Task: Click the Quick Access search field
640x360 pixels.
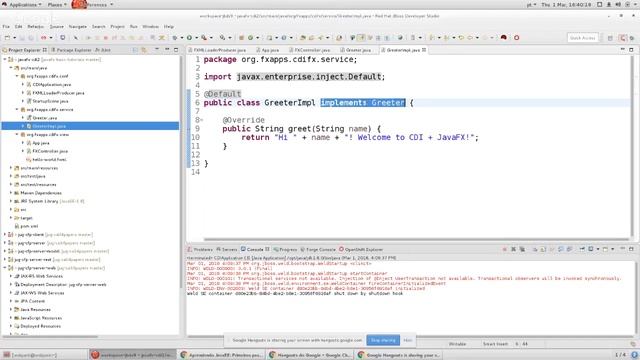Action: [582, 38]
